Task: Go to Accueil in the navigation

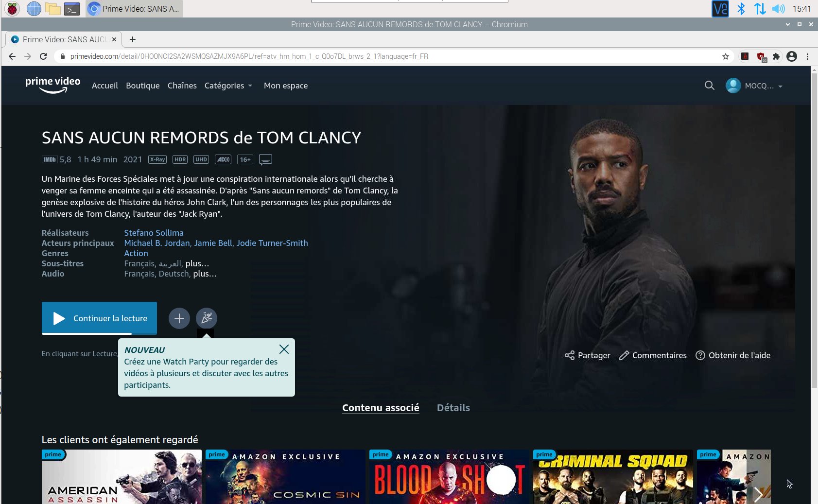Action: [x=105, y=86]
